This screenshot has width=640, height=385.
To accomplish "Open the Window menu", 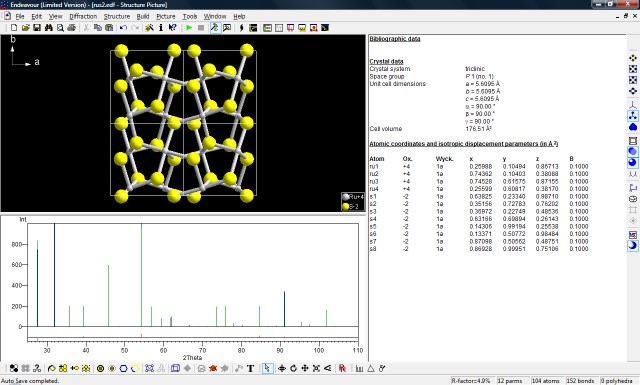I will (215, 16).
